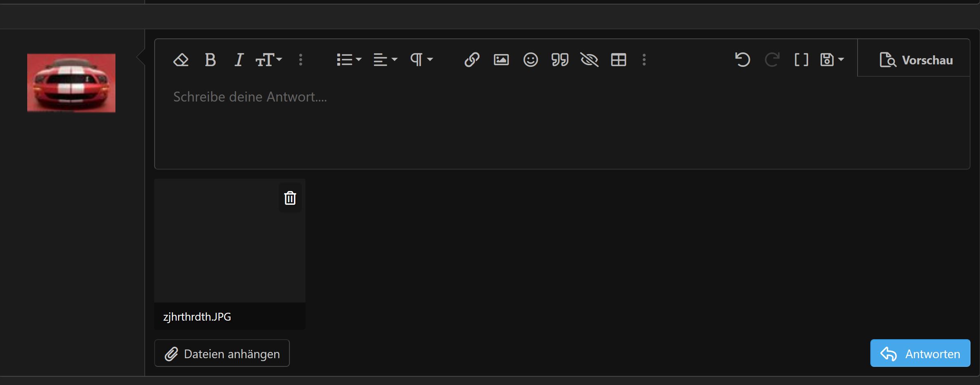Toggle bold text formatting

click(210, 60)
